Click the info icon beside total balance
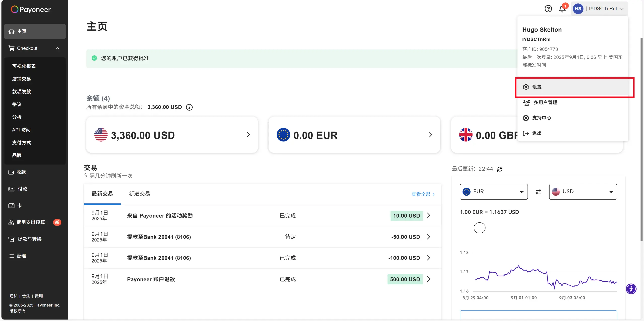 point(189,107)
